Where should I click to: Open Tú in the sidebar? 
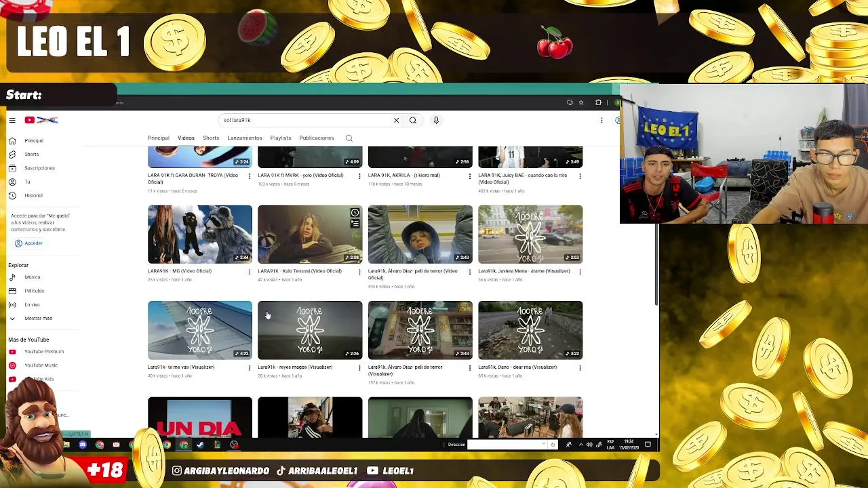(x=27, y=182)
